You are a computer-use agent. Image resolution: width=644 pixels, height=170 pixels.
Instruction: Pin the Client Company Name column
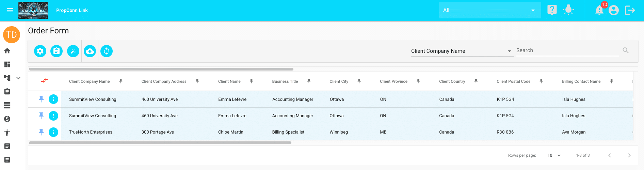pyautogui.click(x=120, y=81)
